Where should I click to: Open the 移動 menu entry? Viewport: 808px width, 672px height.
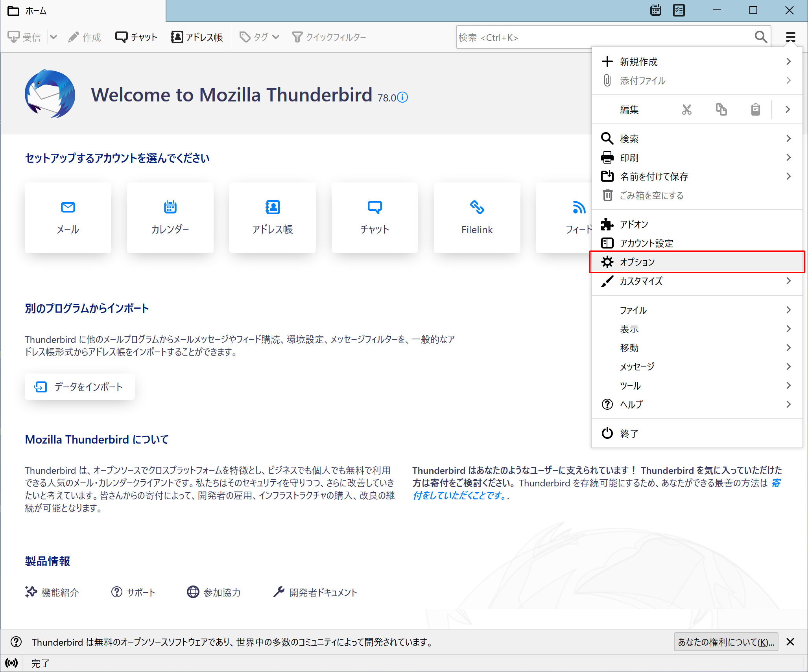(x=697, y=348)
